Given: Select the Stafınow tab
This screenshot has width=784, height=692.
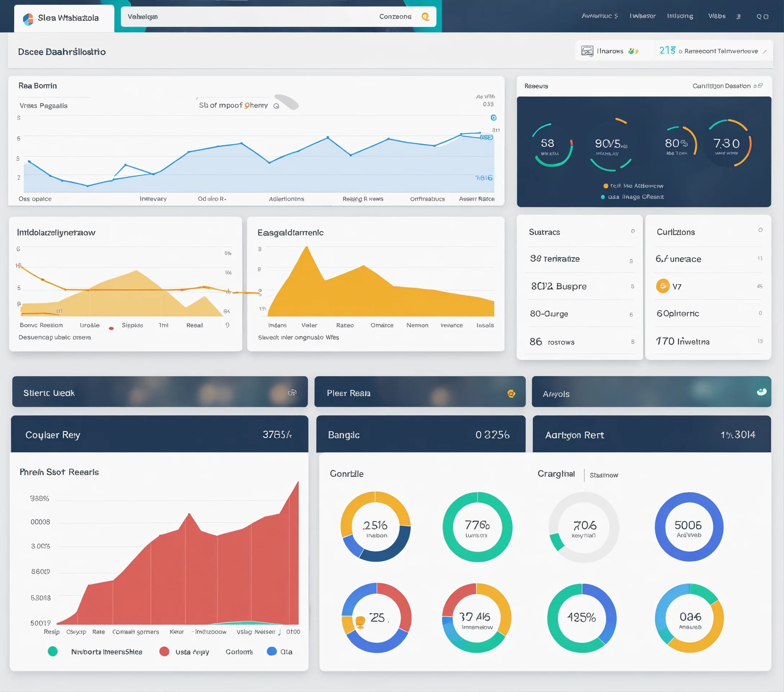Looking at the screenshot, I should [x=604, y=475].
